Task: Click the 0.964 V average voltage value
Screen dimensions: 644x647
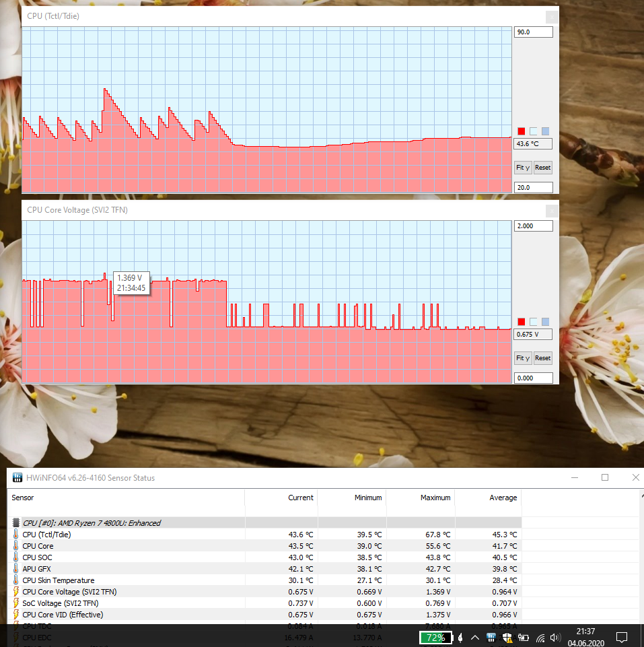Action: (x=504, y=592)
